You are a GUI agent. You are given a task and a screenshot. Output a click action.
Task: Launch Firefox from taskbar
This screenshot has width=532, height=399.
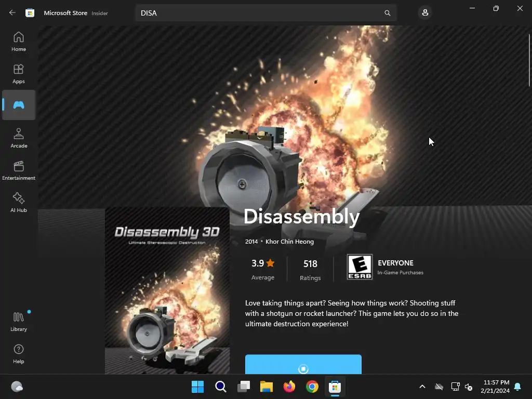(289, 387)
